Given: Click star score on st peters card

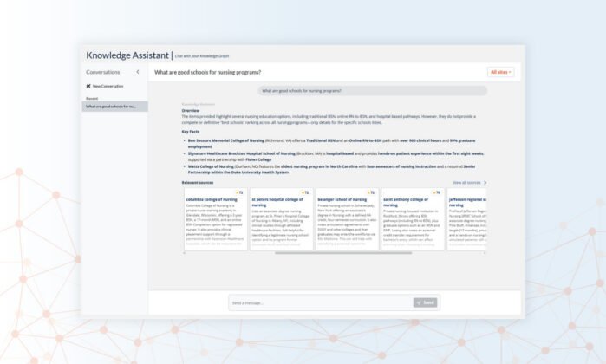Looking at the screenshot, I should (305, 192).
